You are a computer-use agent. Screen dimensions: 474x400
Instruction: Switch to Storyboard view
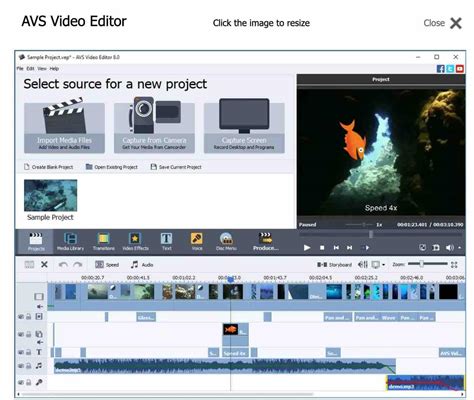point(334,265)
